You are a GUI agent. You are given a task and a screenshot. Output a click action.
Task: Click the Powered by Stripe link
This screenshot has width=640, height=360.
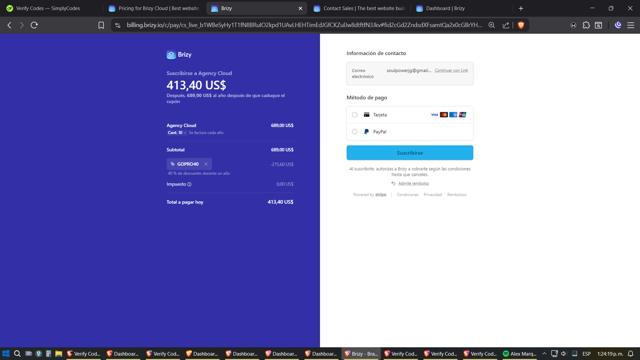point(369,195)
